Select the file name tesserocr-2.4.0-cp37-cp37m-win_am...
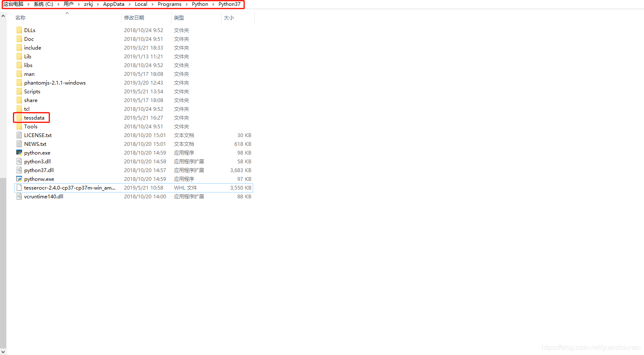The height and width of the screenshot is (355, 644). 70,187
